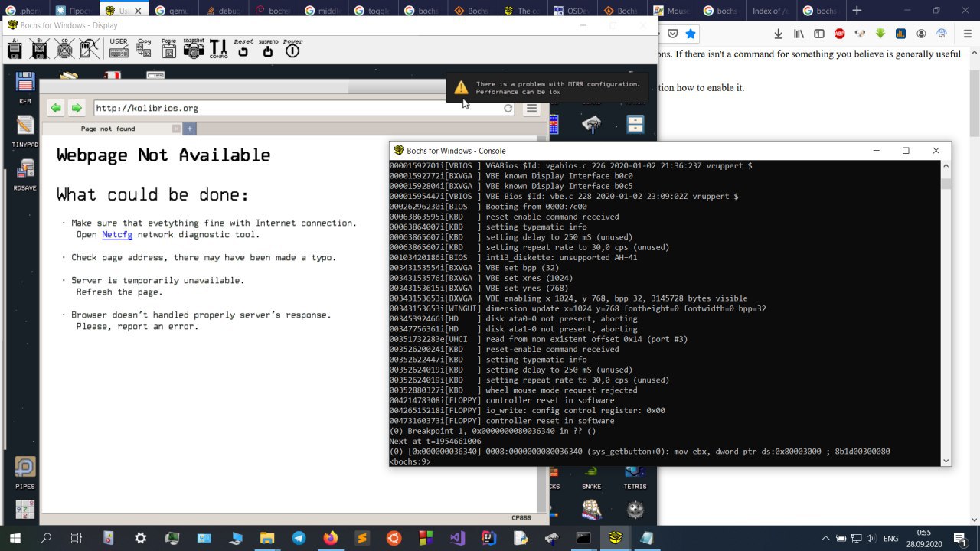Open Telegram from the taskbar

tap(298, 538)
